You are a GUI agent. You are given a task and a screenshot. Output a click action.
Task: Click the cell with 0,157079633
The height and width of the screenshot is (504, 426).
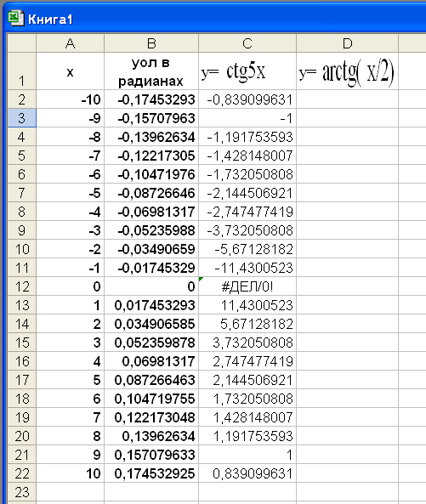pos(151,454)
